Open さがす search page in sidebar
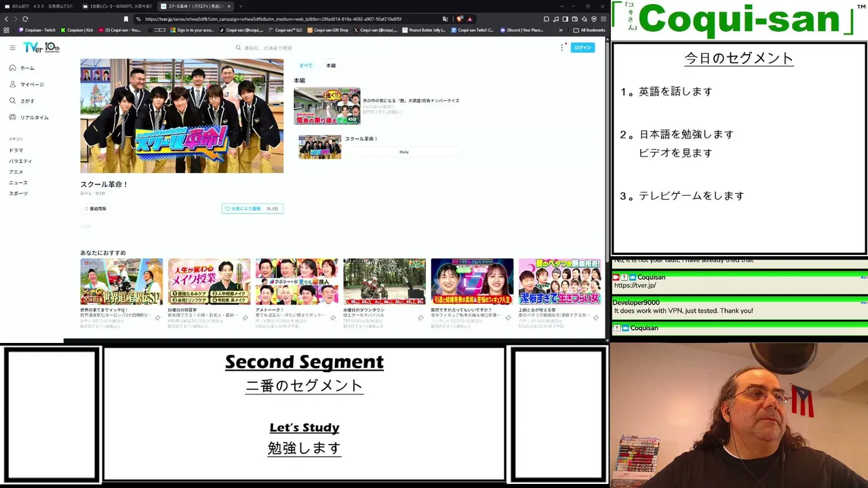The height and width of the screenshot is (488, 868). click(x=22, y=100)
